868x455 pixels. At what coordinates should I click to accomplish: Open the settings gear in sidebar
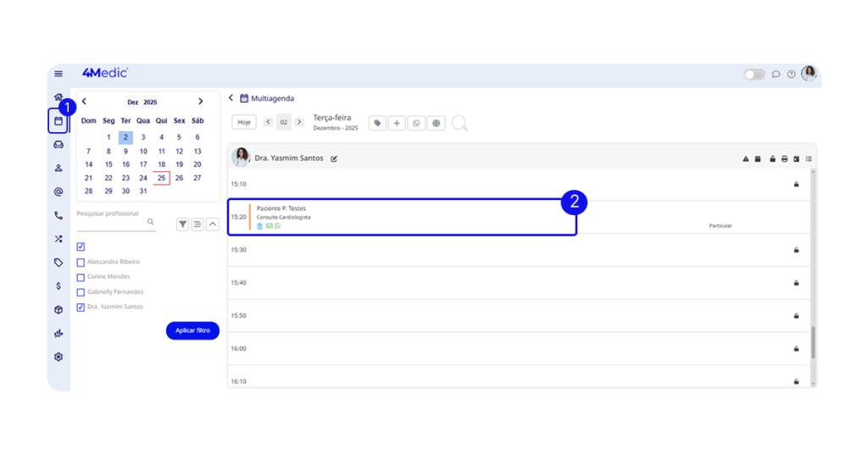tap(58, 357)
